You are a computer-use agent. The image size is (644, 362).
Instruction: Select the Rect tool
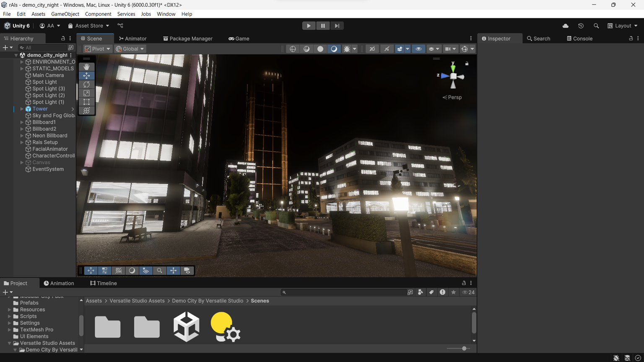86,102
